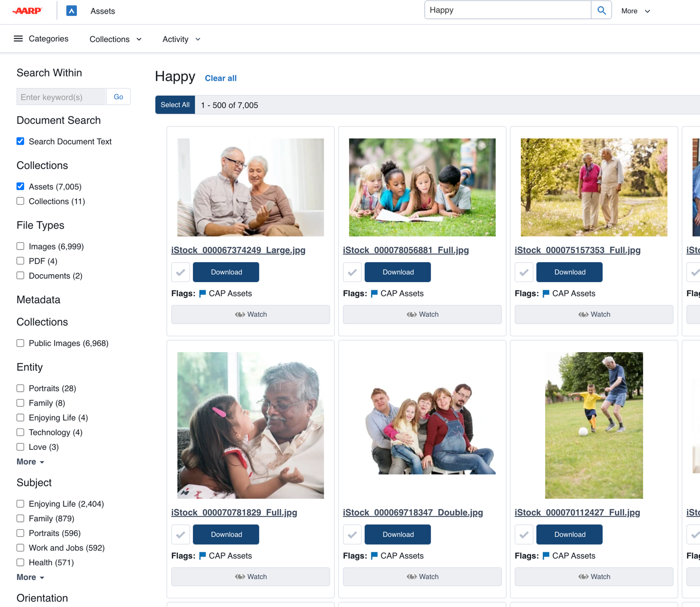Image resolution: width=700 pixels, height=607 pixels.
Task: Uncheck Search Document Text
Action: (x=20, y=141)
